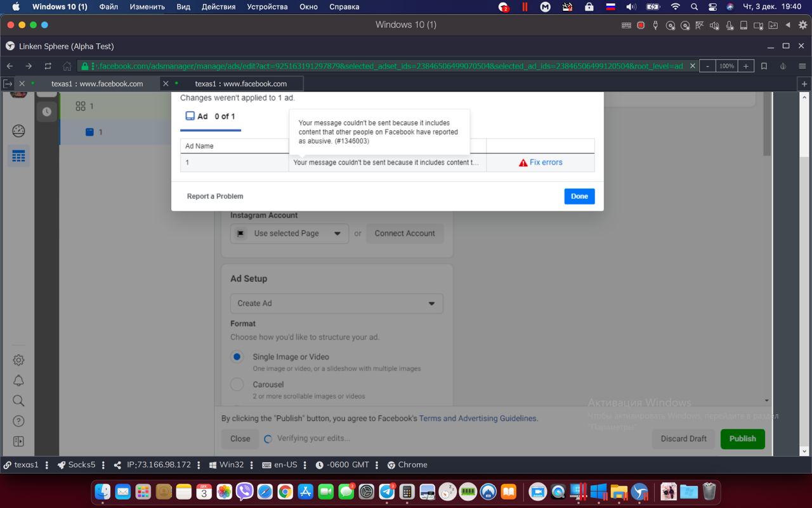Go back using the browser back arrow
The image size is (812, 508).
pos(10,66)
